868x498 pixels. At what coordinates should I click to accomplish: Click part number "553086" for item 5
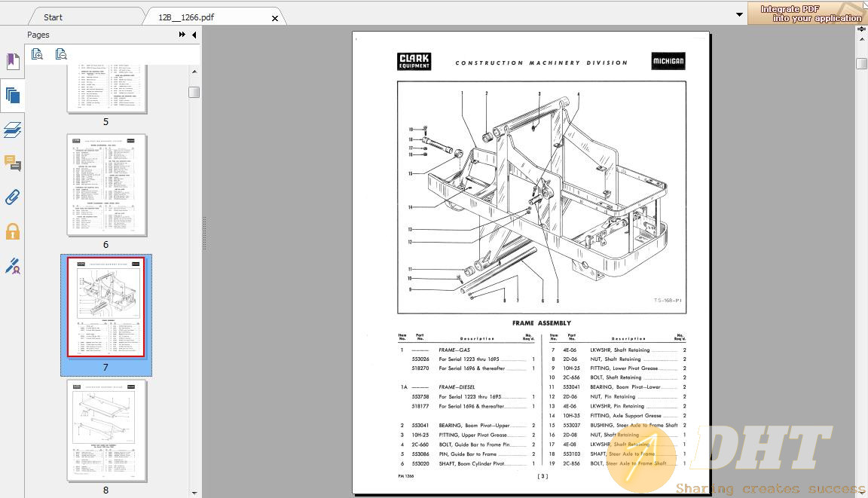(420, 454)
